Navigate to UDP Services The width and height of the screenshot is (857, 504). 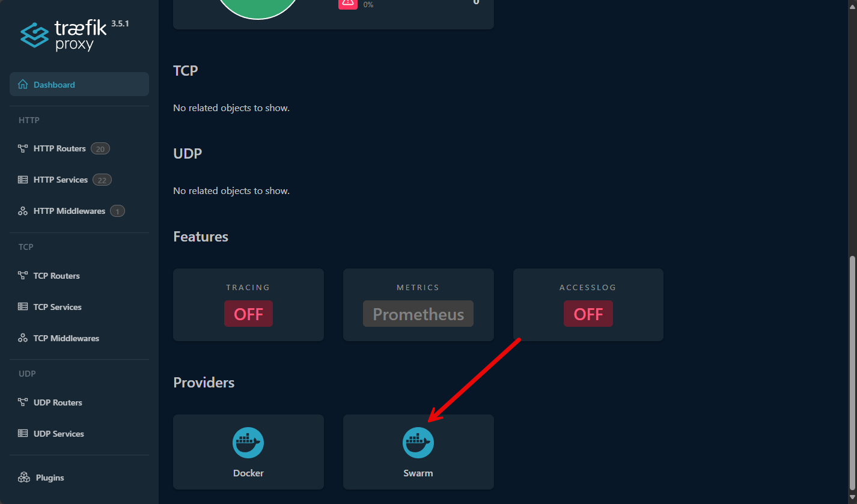click(x=59, y=434)
